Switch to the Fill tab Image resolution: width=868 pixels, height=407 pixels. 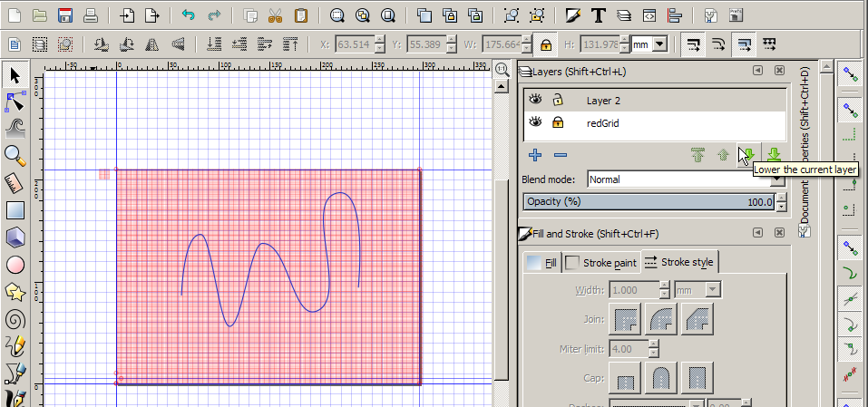pos(542,263)
